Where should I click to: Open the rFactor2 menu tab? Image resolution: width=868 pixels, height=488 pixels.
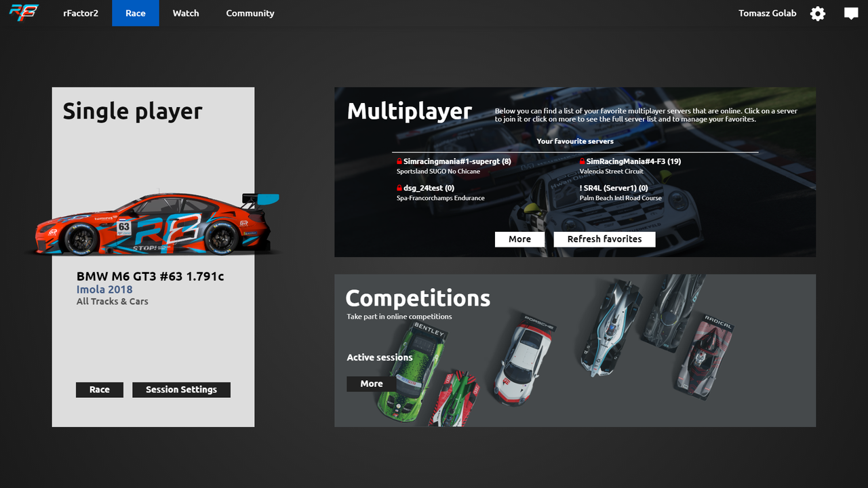[x=81, y=13]
